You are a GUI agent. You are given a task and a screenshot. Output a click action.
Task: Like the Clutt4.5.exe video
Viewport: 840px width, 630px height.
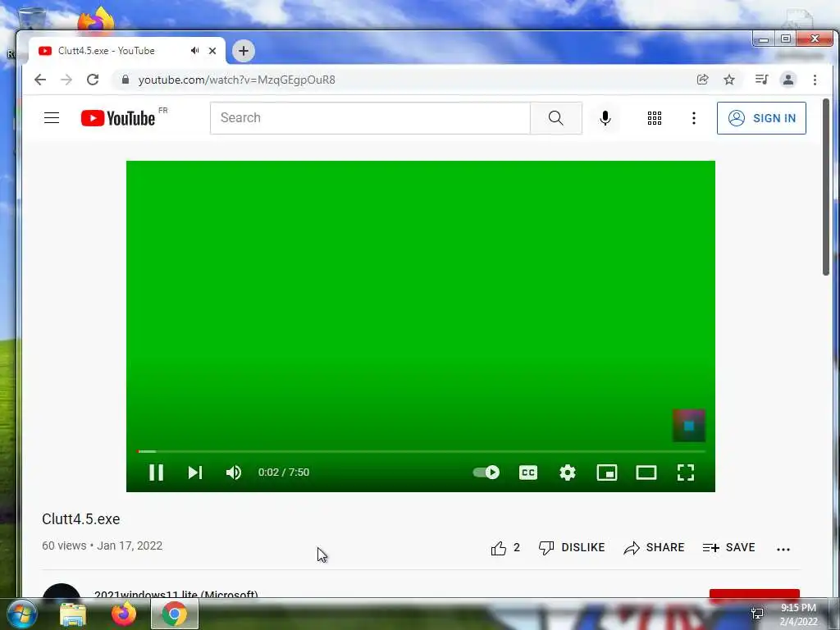coord(505,547)
